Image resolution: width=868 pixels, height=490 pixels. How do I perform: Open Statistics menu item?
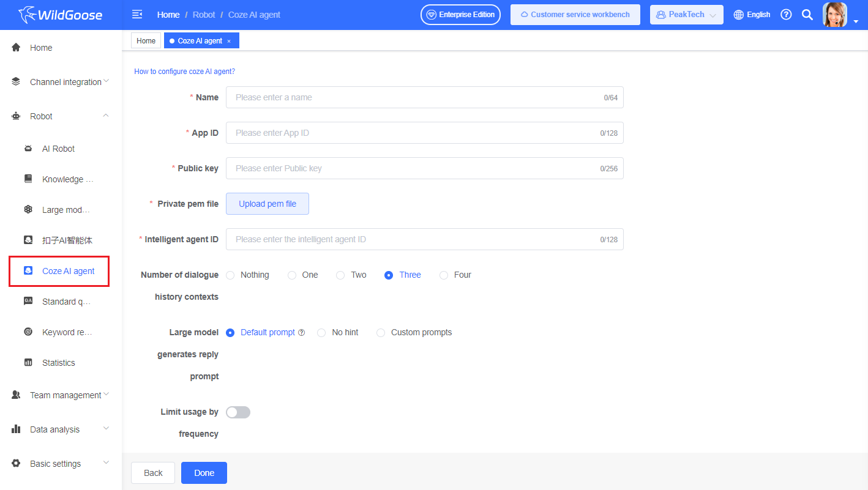pyautogui.click(x=61, y=363)
